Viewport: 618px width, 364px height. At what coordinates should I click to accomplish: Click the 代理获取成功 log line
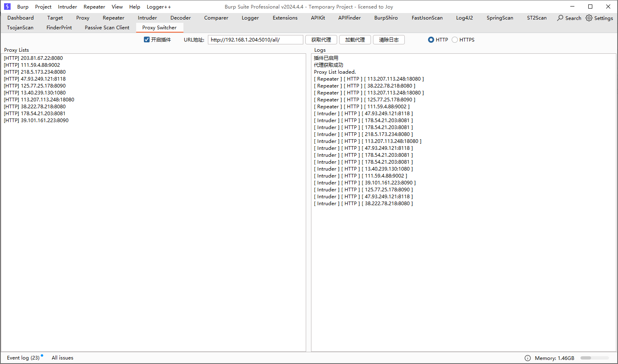point(329,65)
